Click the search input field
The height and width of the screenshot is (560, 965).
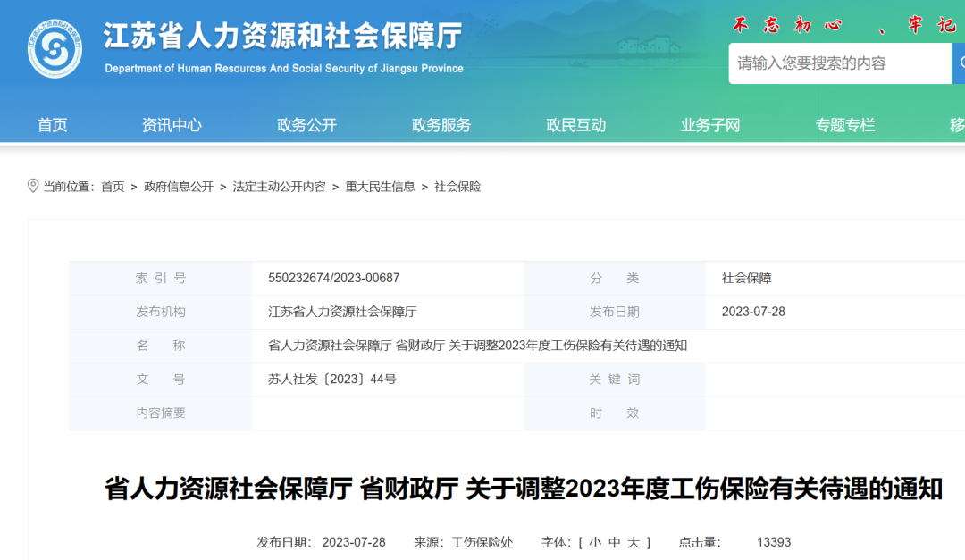831,63
